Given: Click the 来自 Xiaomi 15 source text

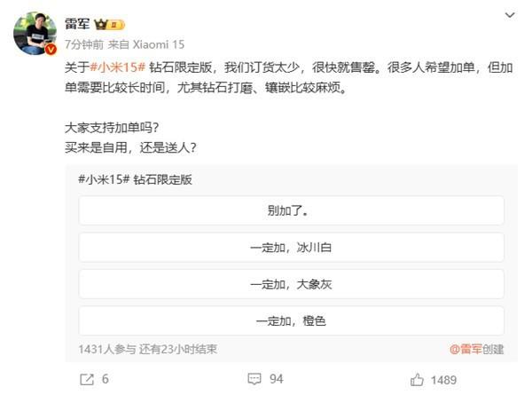Looking at the screenshot, I should (146, 44).
